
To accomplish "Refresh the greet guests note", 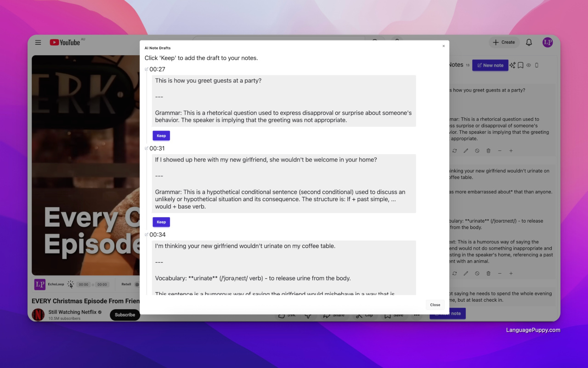I will tap(455, 151).
